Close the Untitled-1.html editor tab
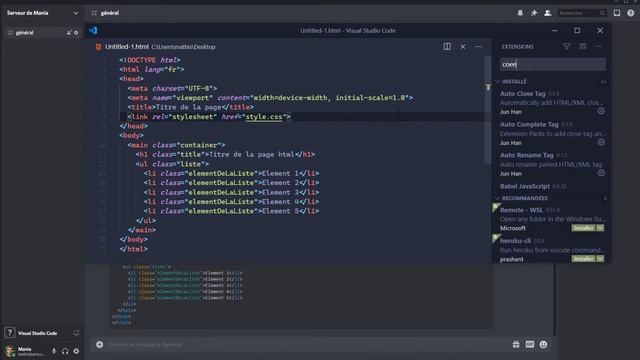Image resolution: width=640 pixels, height=360 pixels. tap(463, 47)
